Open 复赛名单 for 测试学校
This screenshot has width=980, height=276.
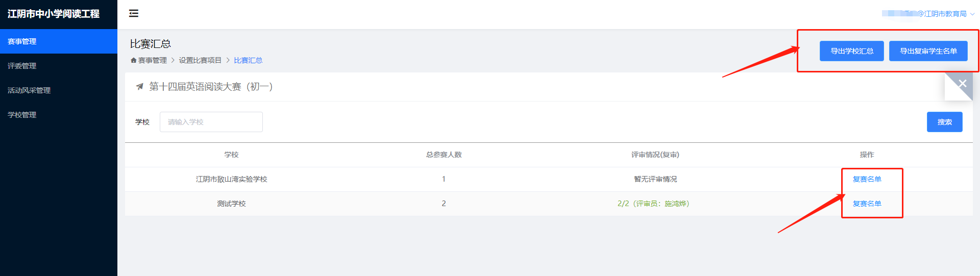click(x=867, y=204)
